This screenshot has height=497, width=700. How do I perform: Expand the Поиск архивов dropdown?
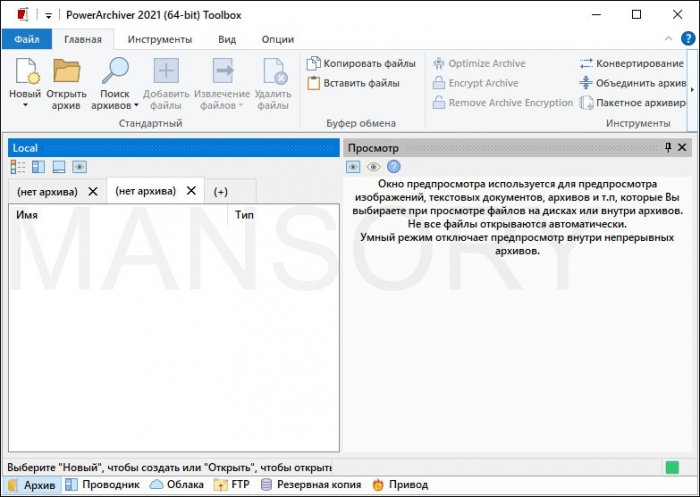coord(116,105)
